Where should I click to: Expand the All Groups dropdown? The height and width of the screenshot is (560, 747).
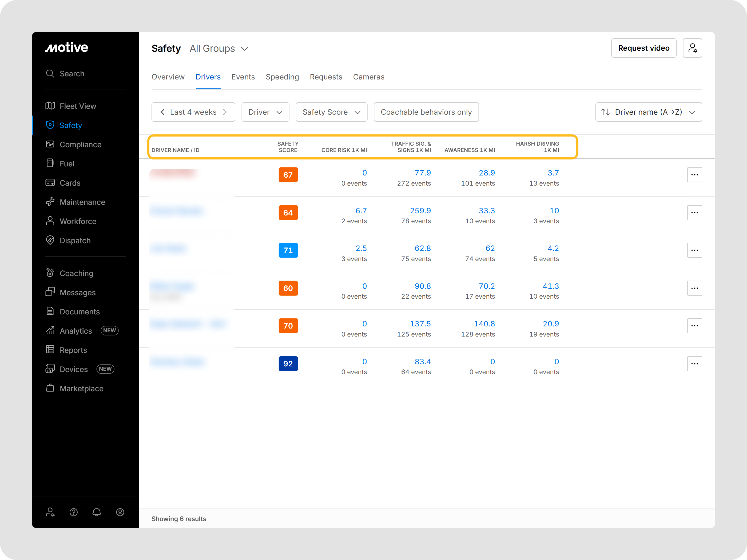219,49
